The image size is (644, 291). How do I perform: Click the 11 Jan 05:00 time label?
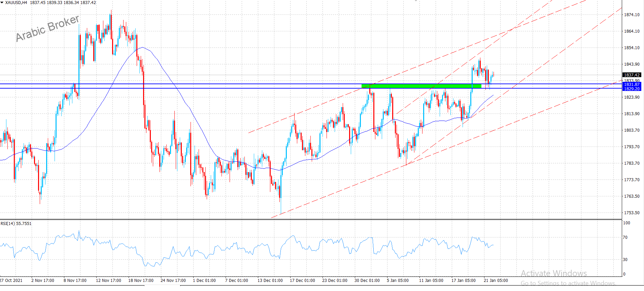(431, 281)
